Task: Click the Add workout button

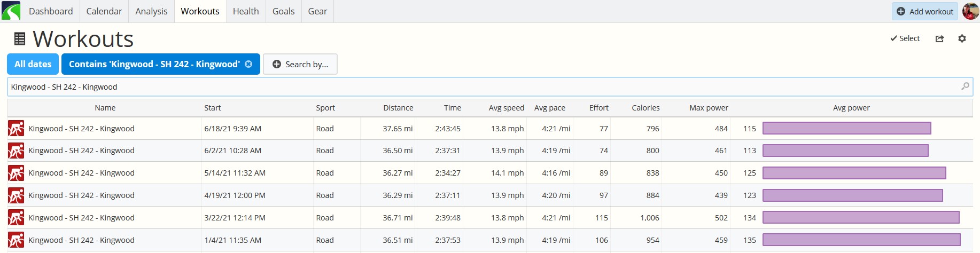Action: click(x=925, y=11)
